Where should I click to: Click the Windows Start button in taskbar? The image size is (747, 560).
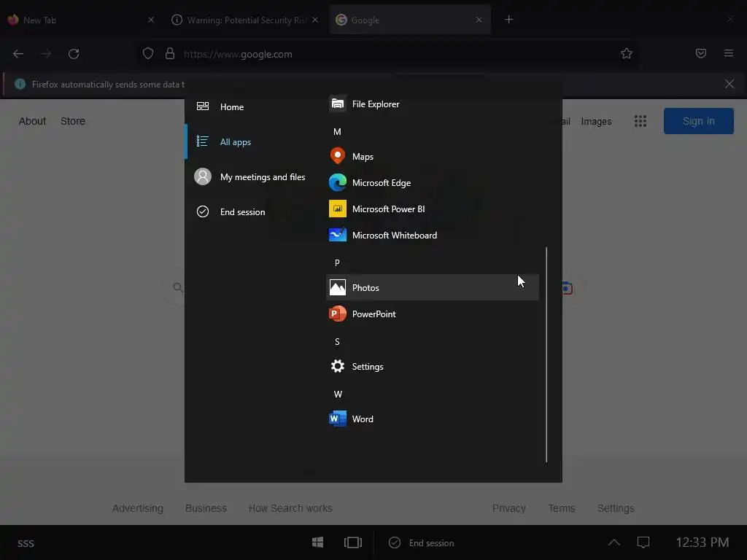318,542
